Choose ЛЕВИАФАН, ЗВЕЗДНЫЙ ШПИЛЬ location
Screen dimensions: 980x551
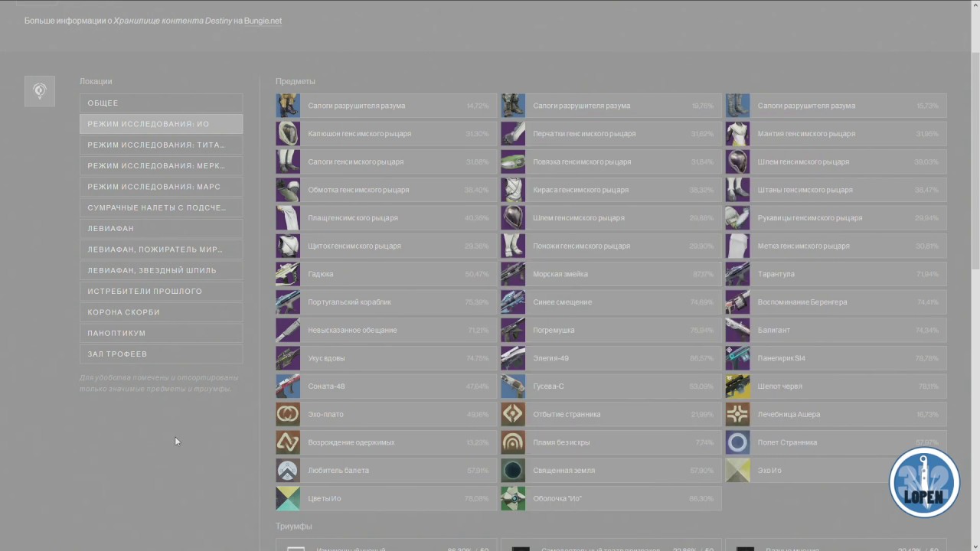[x=162, y=270]
